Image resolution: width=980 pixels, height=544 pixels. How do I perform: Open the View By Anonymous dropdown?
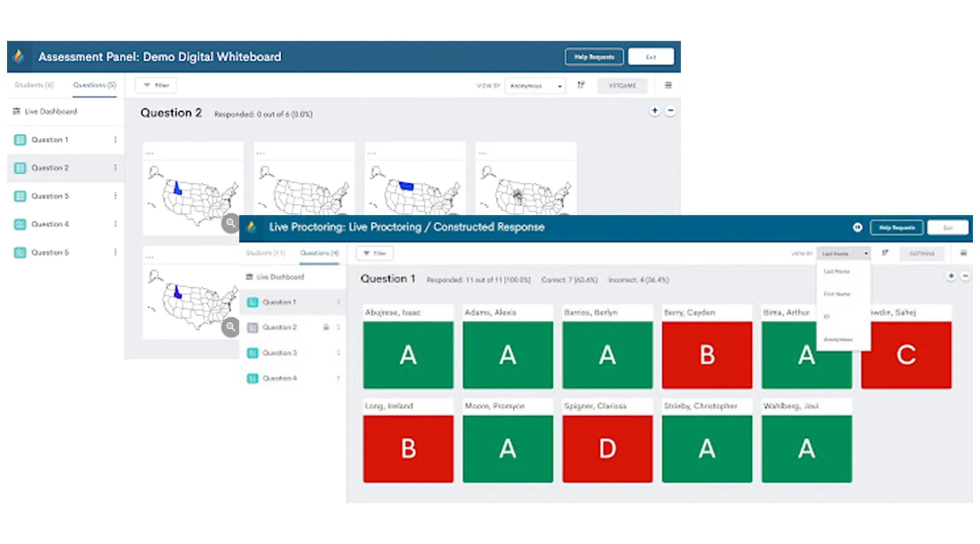pyautogui.click(x=535, y=86)
